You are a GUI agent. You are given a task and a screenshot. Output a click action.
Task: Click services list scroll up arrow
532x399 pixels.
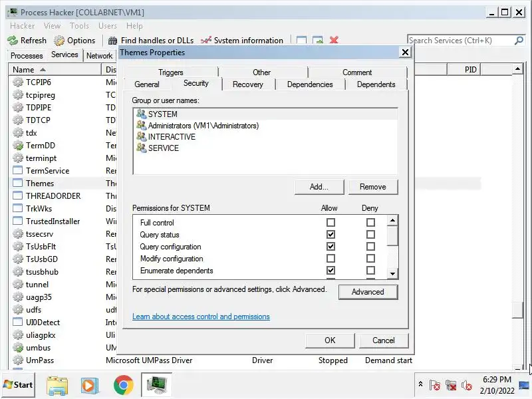tap(517, 69)
